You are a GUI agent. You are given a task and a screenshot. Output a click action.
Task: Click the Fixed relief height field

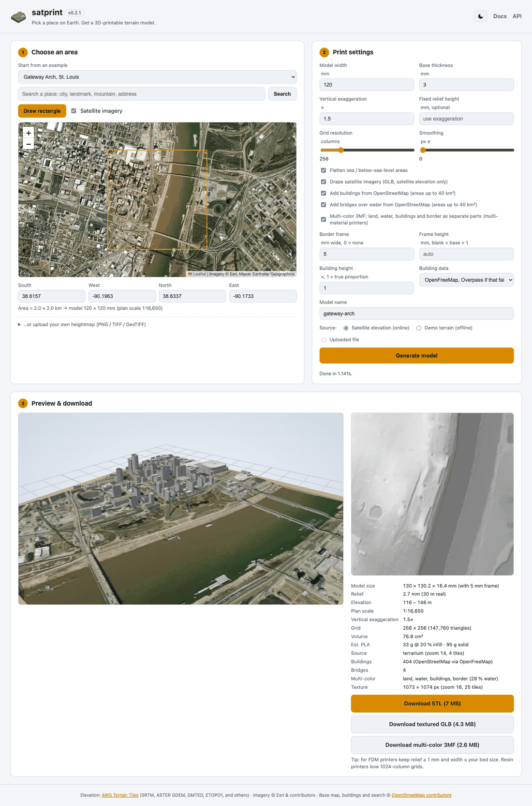coord(466,119)
